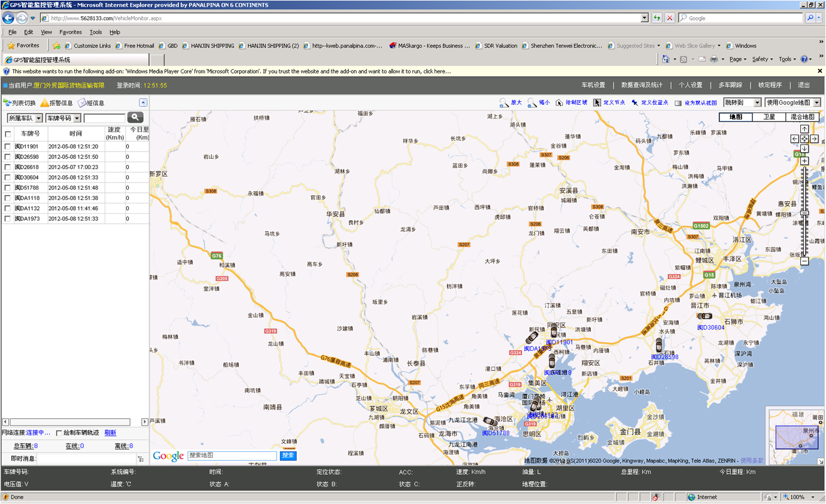Screen dimensions: 826x504
Task: Check the box for vehicle 闽DA1118
Action: click(8, 198)
